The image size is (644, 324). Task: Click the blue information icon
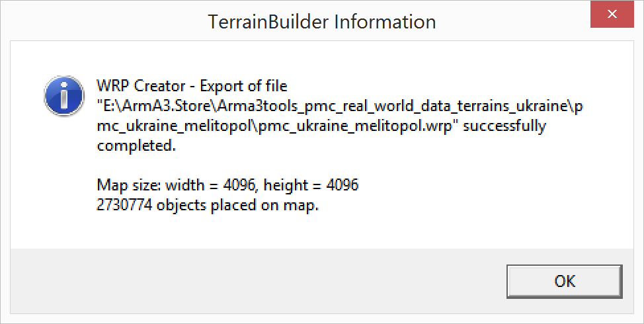64,96
